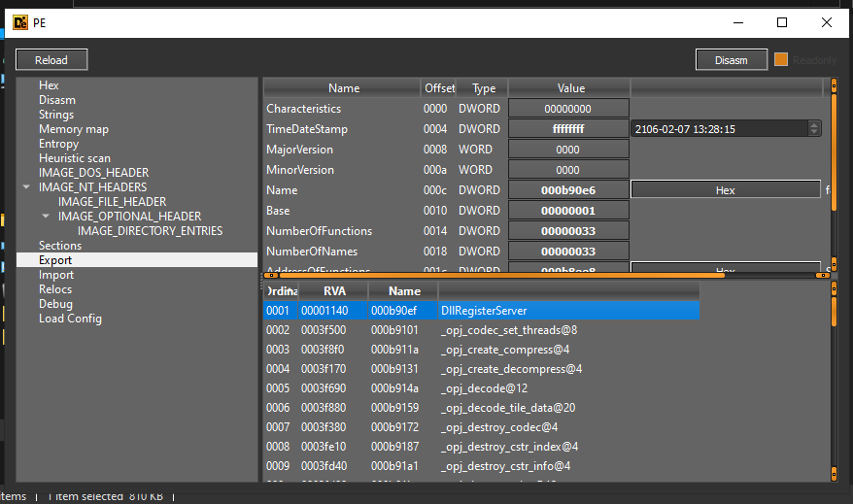The image size is (853, 504).
Task: Collapse the IMAGE_NT_HEADERS node arrow
Action: (26, 187)
